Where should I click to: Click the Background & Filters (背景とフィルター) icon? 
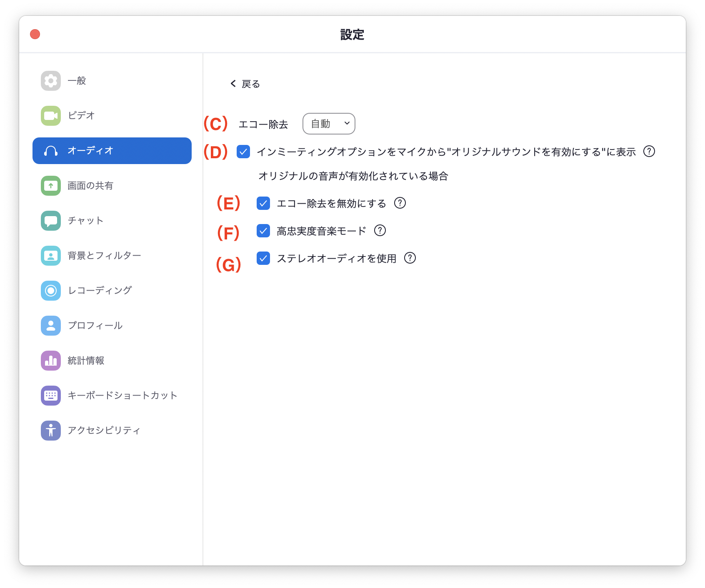coord(51,256)
